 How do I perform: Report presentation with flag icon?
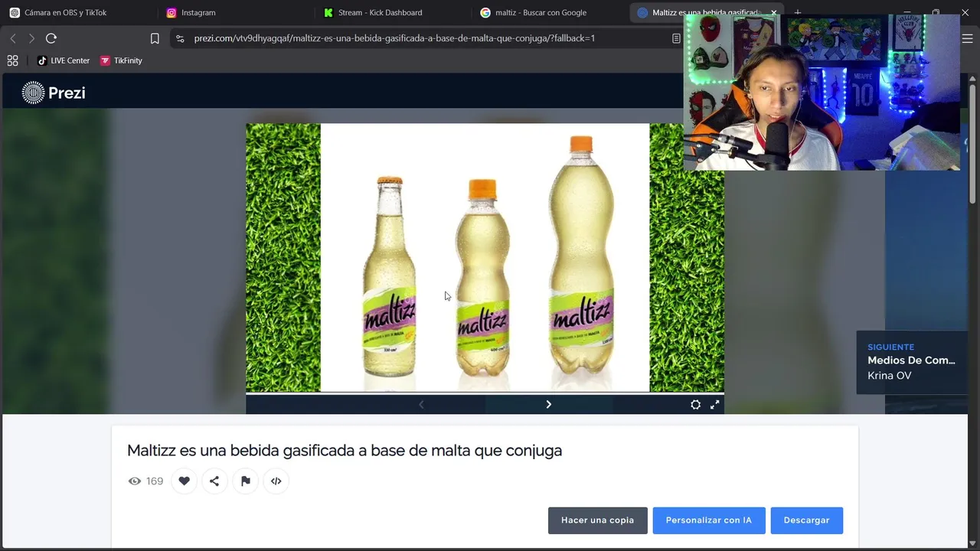[245, 481]
